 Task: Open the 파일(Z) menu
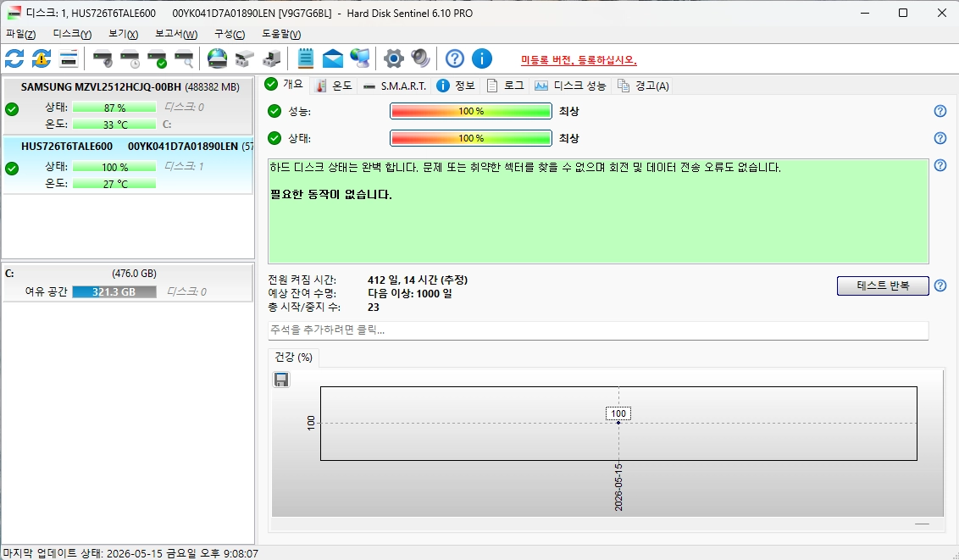pos(21,34)
